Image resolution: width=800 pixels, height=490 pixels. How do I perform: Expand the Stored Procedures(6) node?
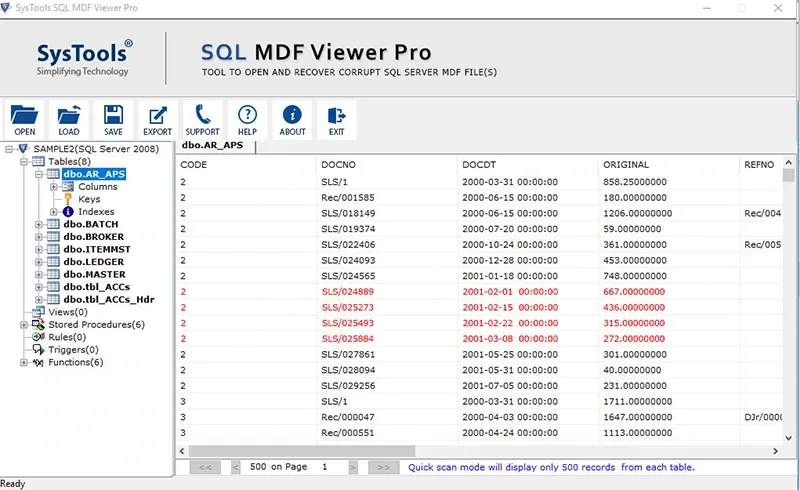click(23, 325)
